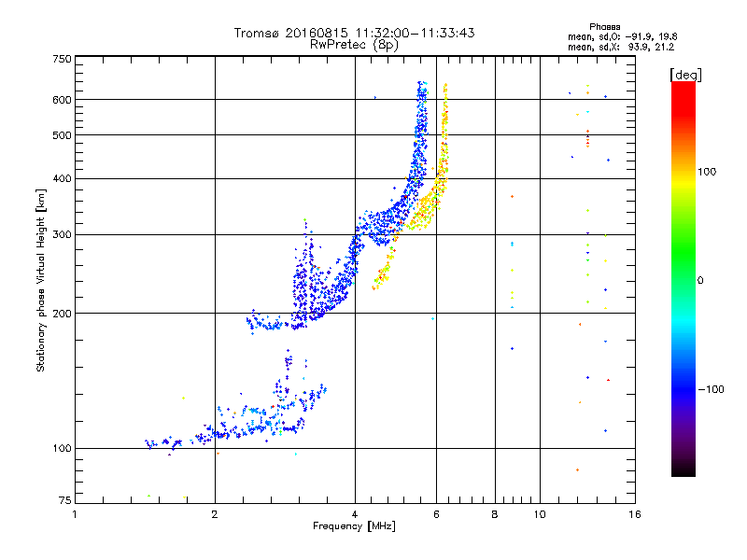747x560 pixels.
Task: Click the blue E-layer trace near 100 km
Action: (x=224, y=434)
